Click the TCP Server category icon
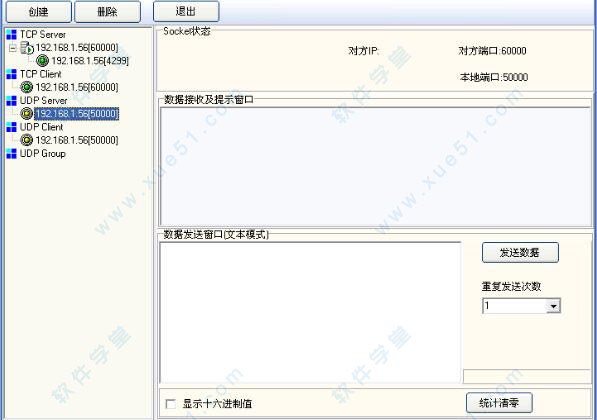 [11, 35]
